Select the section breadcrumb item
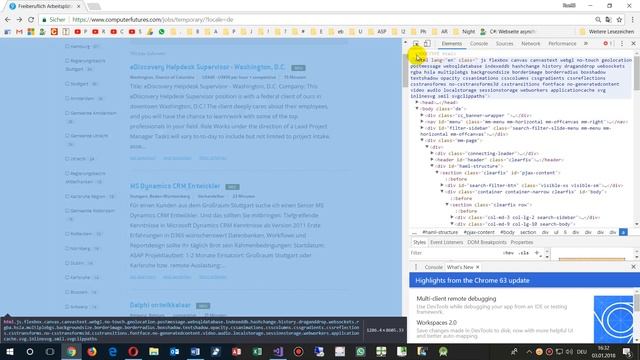Viewport: 640px width, 360px height. pos(528,232)
